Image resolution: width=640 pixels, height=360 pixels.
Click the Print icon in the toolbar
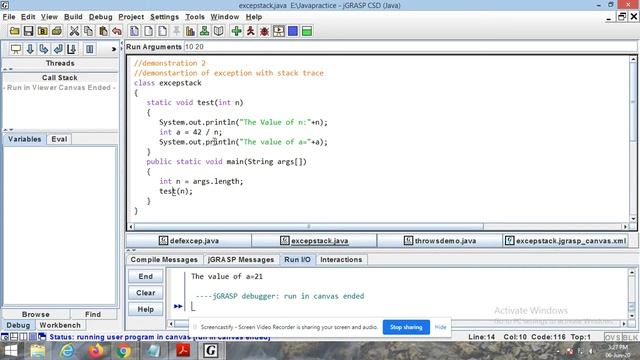tap(57, 31)
